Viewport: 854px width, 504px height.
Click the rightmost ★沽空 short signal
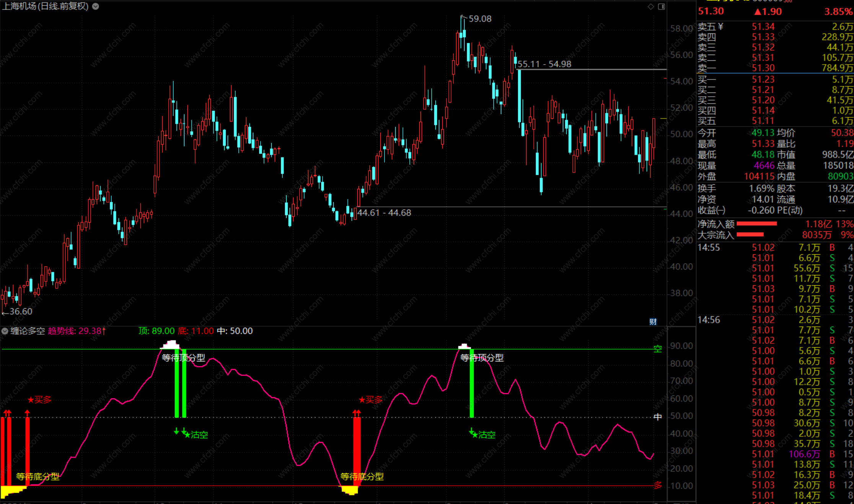coord(483,435)
